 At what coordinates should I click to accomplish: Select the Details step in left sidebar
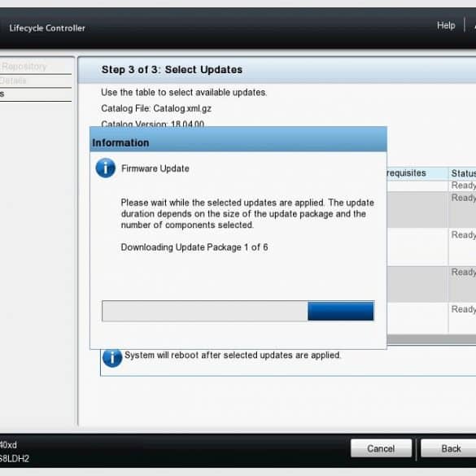(13, 81)
